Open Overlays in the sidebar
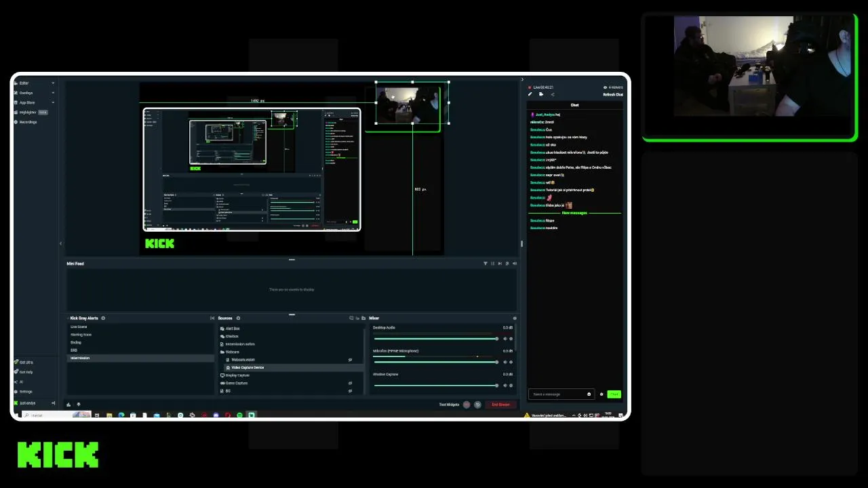868x488 pixels. (26, 93)
